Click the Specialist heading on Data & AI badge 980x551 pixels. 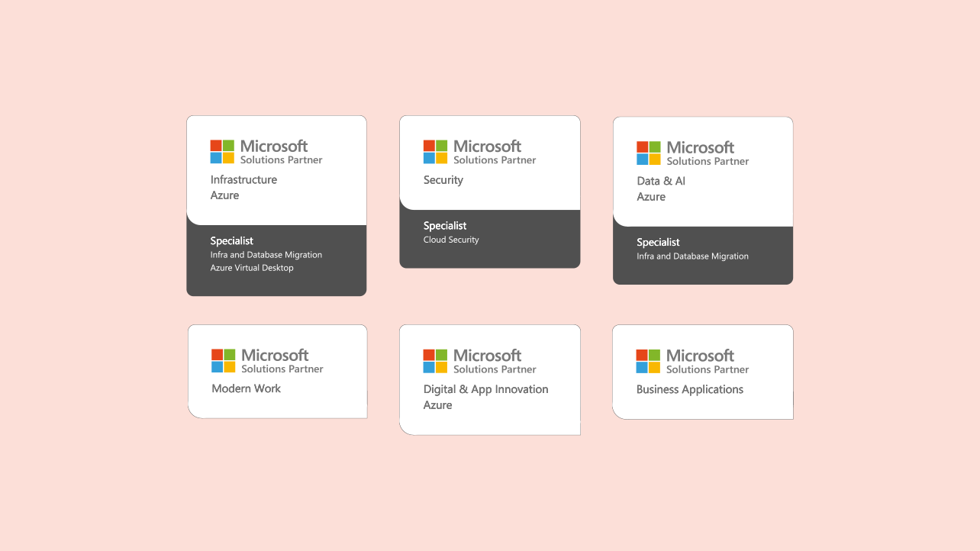[658, 243]
